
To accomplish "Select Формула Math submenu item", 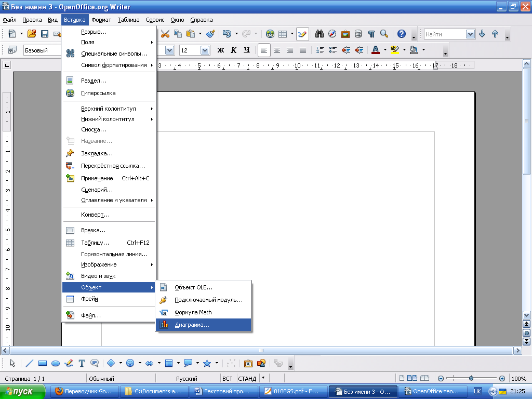I will tap(204, 312).
